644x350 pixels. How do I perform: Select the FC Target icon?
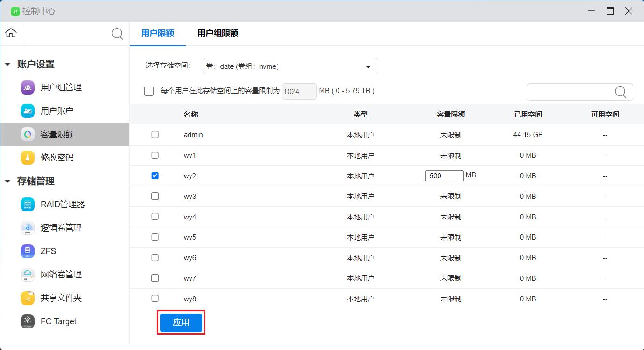(x=27, y=321)
